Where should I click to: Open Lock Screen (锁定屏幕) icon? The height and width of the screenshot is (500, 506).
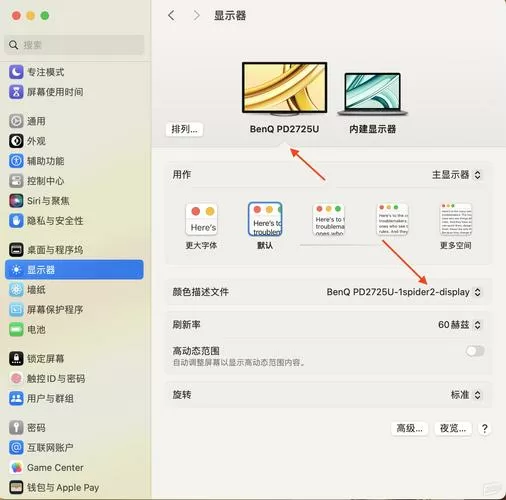[x=16, y=359]
